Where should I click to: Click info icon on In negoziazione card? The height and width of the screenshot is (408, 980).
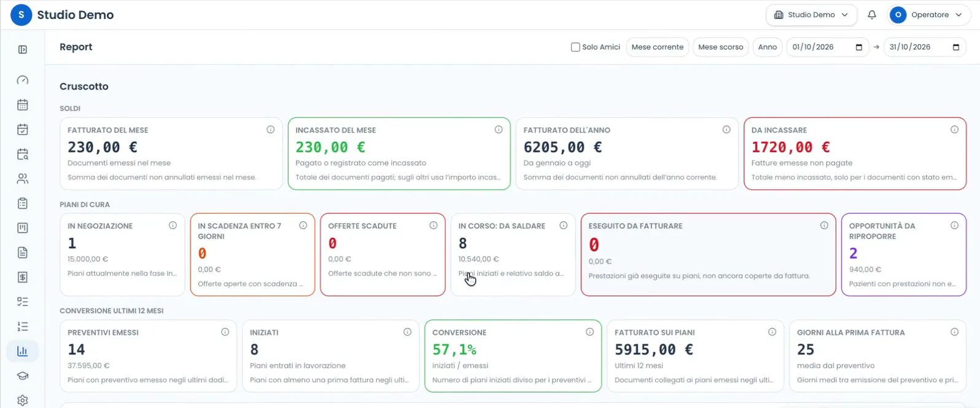[x=173, y=226]
